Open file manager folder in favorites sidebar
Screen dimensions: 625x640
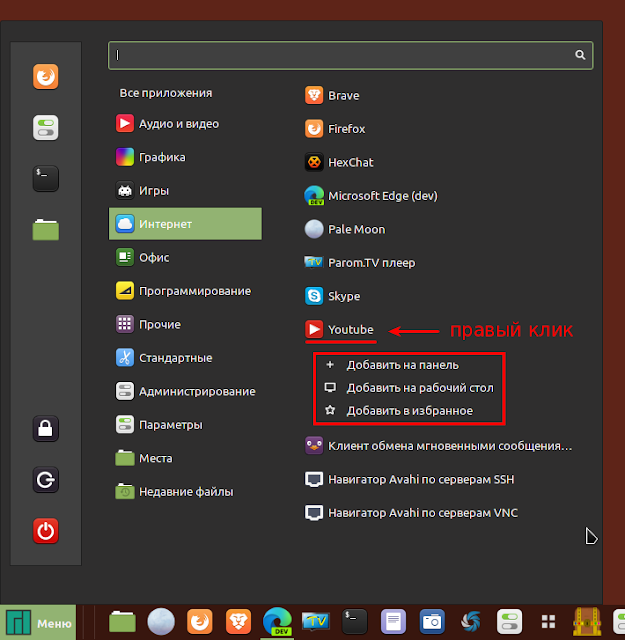[45, 229]
